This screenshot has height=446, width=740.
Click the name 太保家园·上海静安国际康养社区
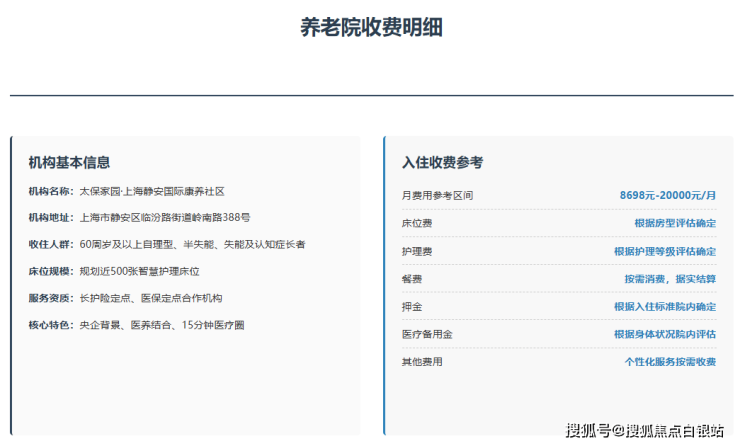(x=152, y=192)
